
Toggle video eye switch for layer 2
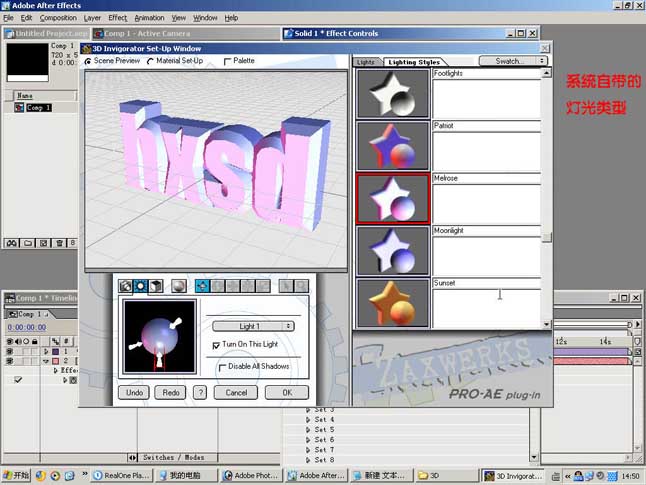9,361
